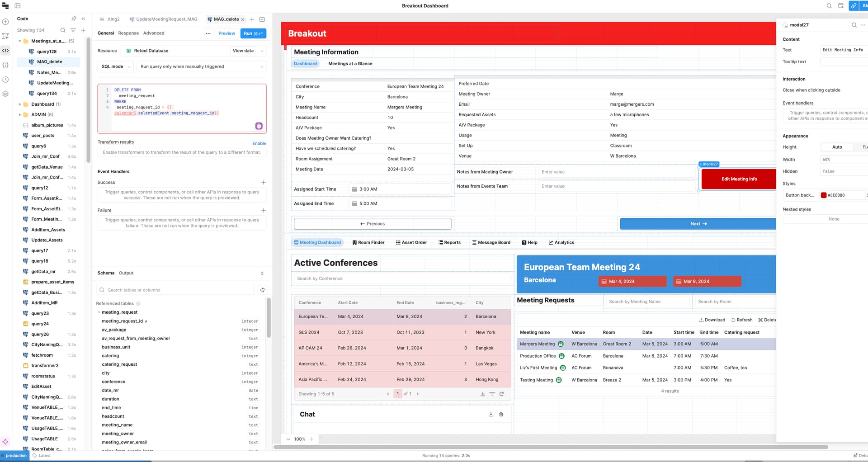
Task: Click the filter icon in Code panel header
Action: coord(73,30)
